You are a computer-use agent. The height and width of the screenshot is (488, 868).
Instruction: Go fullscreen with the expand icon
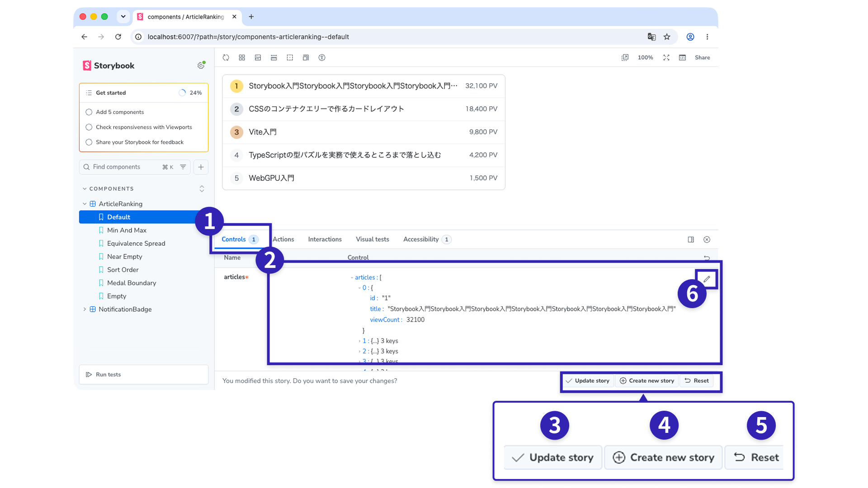(x=666, y=57)
